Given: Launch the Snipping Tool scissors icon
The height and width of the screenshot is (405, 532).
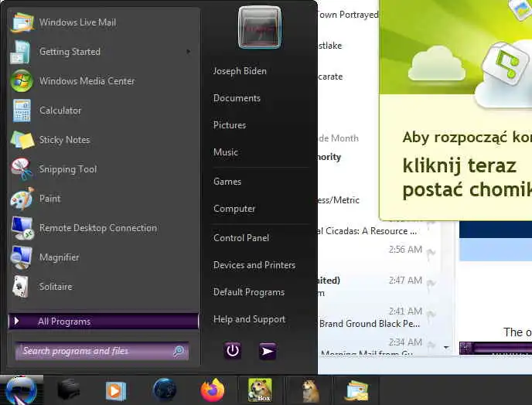Looking at the screenshot, I should tap(22, 169).
